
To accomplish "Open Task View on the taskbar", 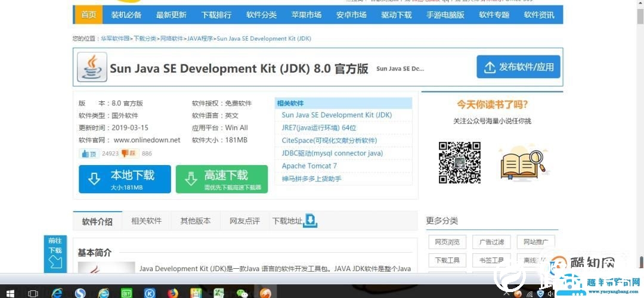I will click(33, 293).
